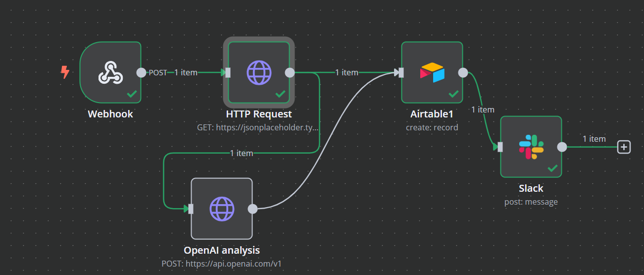The height and width of the screenshot is (275, 644).
Task: Click the orange lightning trigger icon
Action: coord(65,72)
